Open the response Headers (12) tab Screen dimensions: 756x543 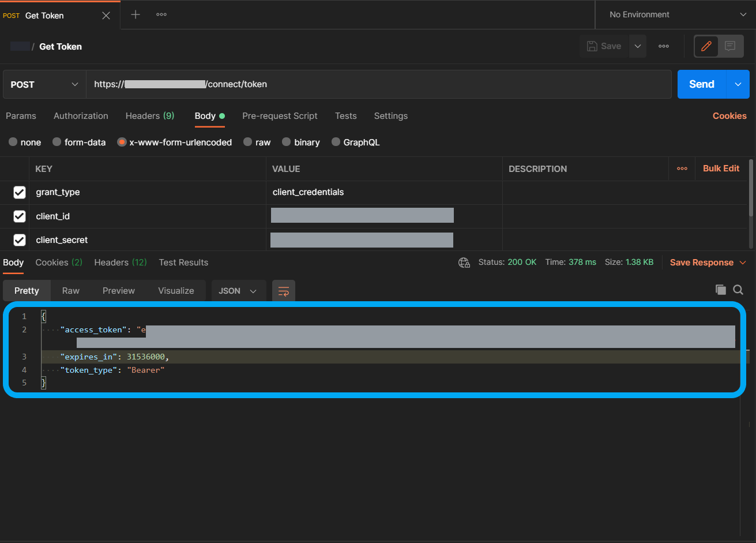tap(121, 263)
